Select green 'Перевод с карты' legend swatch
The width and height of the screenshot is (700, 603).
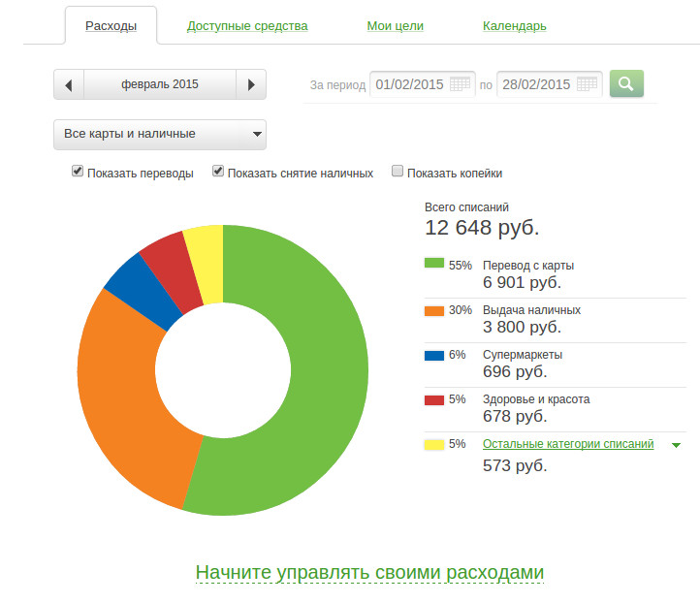point(433,264)
